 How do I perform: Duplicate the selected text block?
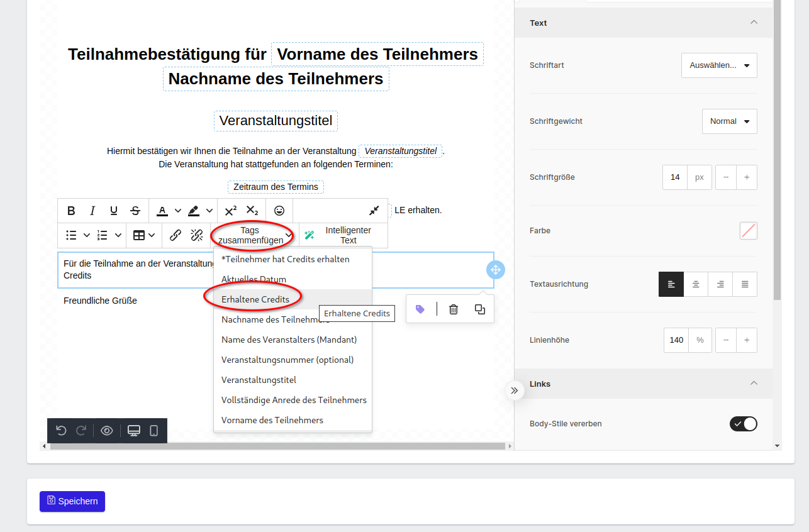[480, 309]
